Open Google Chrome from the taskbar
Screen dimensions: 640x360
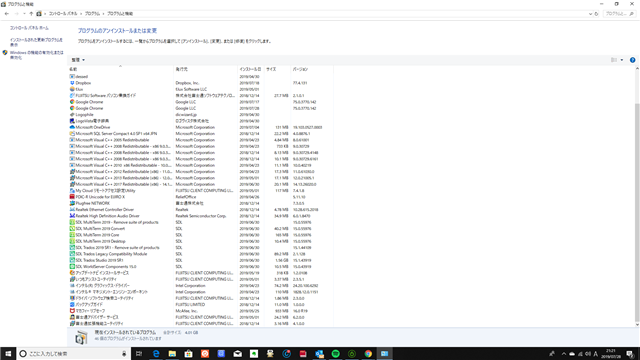click(x=368, y=353)
